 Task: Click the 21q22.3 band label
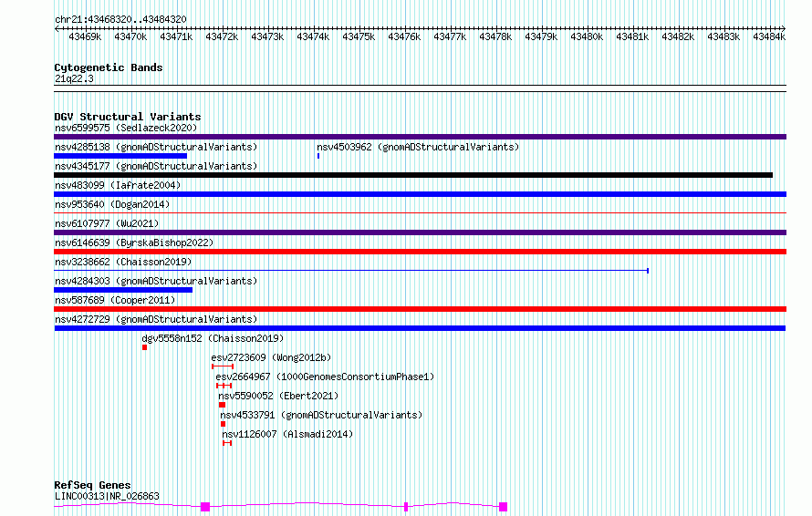74,78
